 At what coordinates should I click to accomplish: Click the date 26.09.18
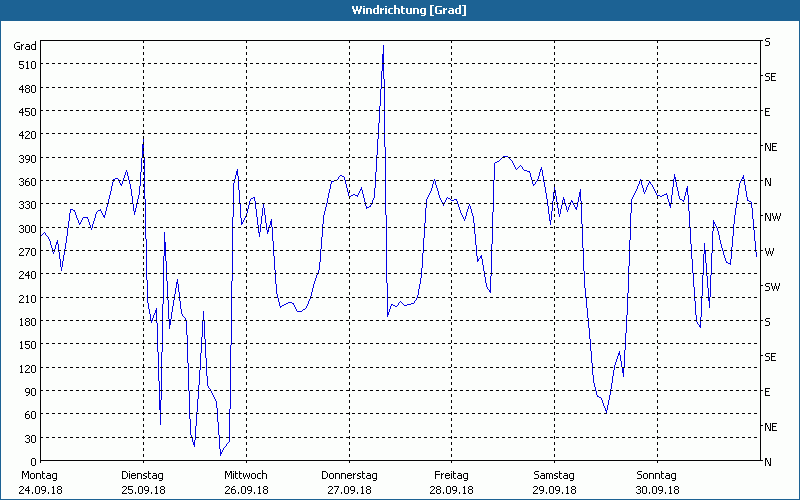tap(246, 490)
